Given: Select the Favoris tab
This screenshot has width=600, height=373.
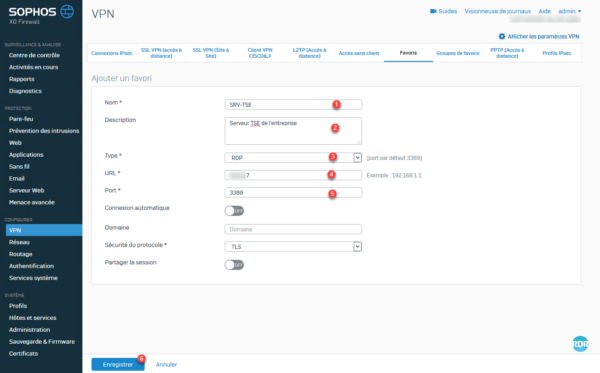Looking at the screenshot, I should coord(408,53).
